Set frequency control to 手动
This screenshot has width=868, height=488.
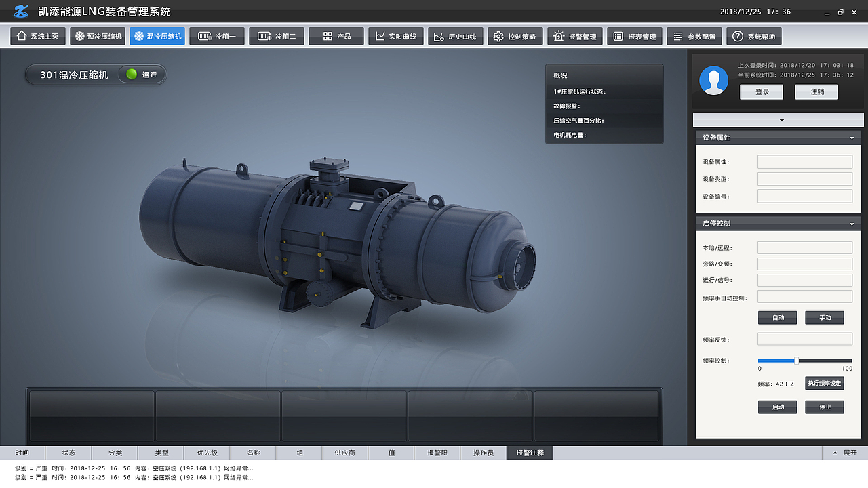click(825, 317)
